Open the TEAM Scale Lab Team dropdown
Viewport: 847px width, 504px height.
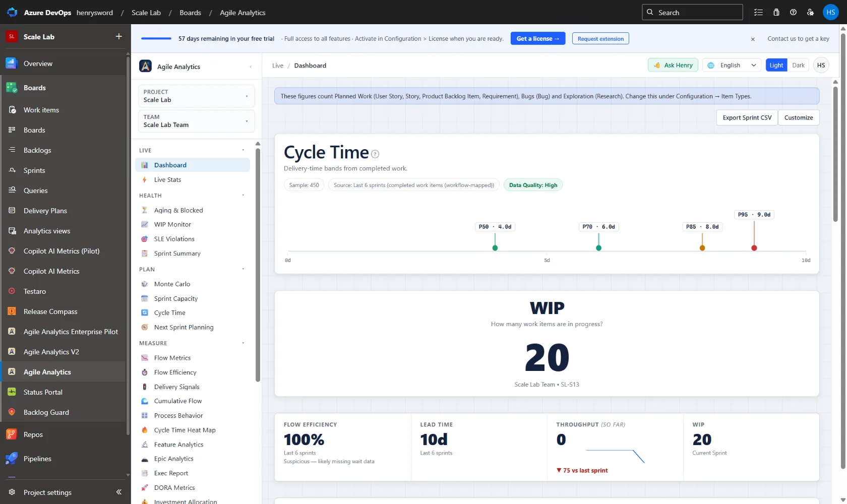(196, 121)
